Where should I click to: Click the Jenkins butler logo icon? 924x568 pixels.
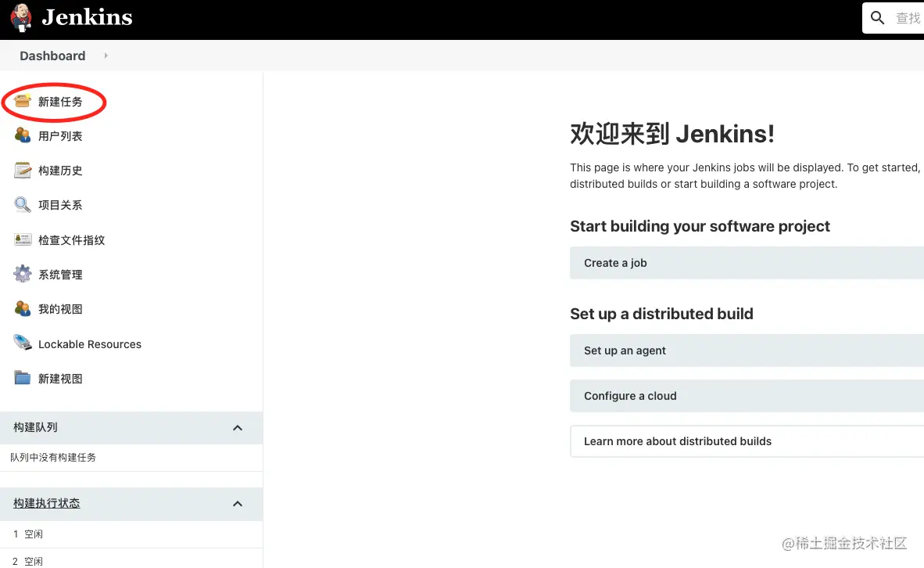tap(21, 17)
